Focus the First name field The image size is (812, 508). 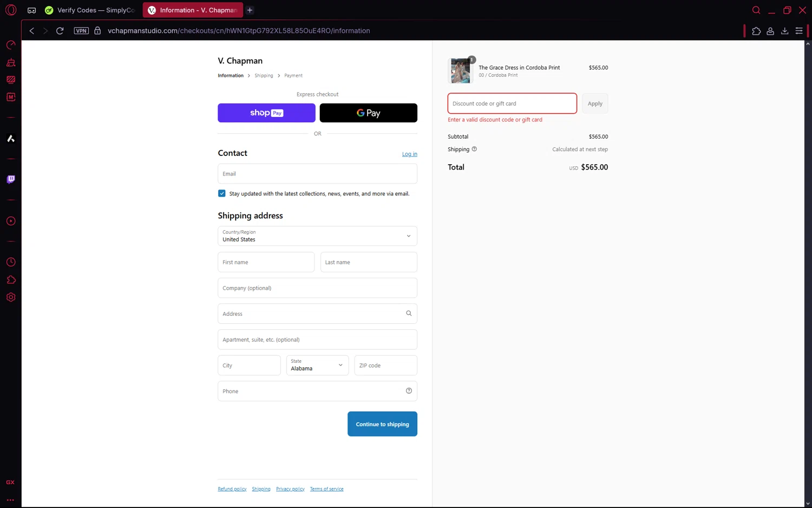coord(266,262)
